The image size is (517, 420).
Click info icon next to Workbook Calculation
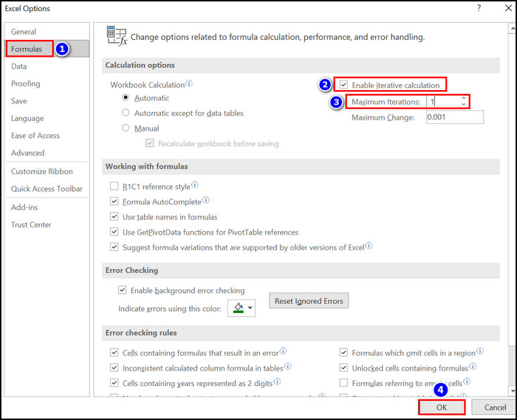pyautogui.click(x=189, y=83)
